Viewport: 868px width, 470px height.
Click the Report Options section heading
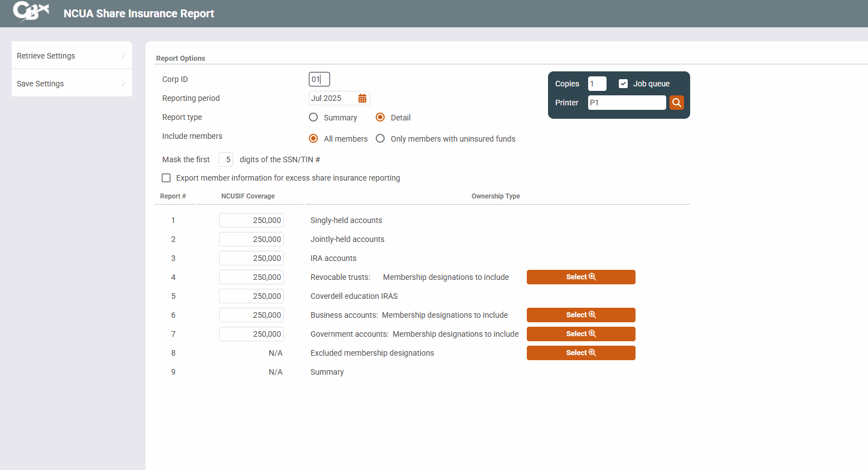click(181, 59)
